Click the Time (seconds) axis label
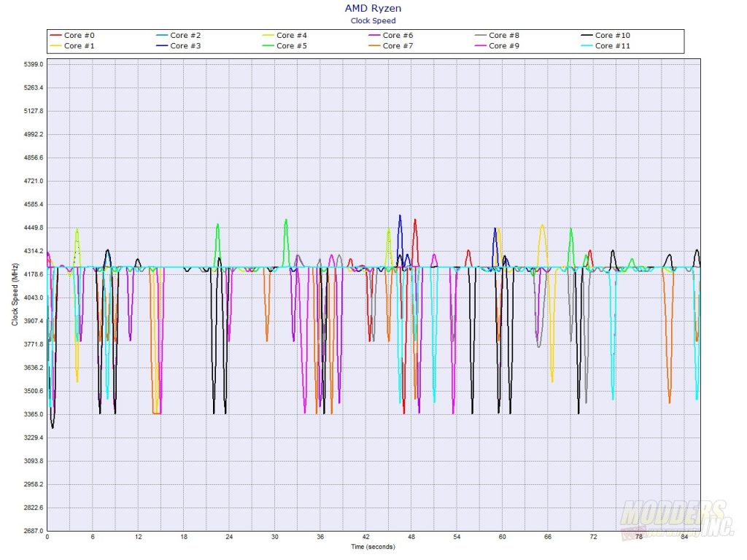 click(x=373, y=546)
